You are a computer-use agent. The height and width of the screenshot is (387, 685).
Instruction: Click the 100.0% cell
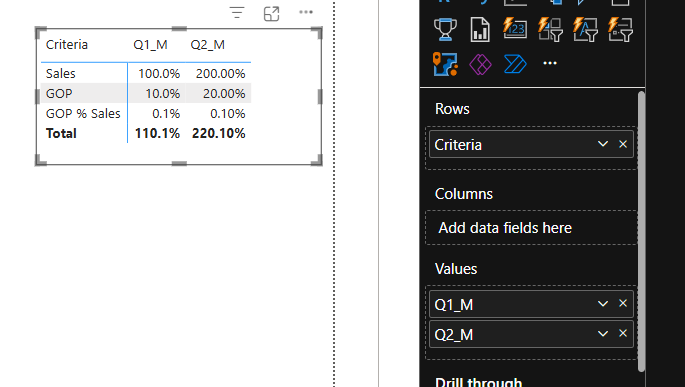[159, 73]
